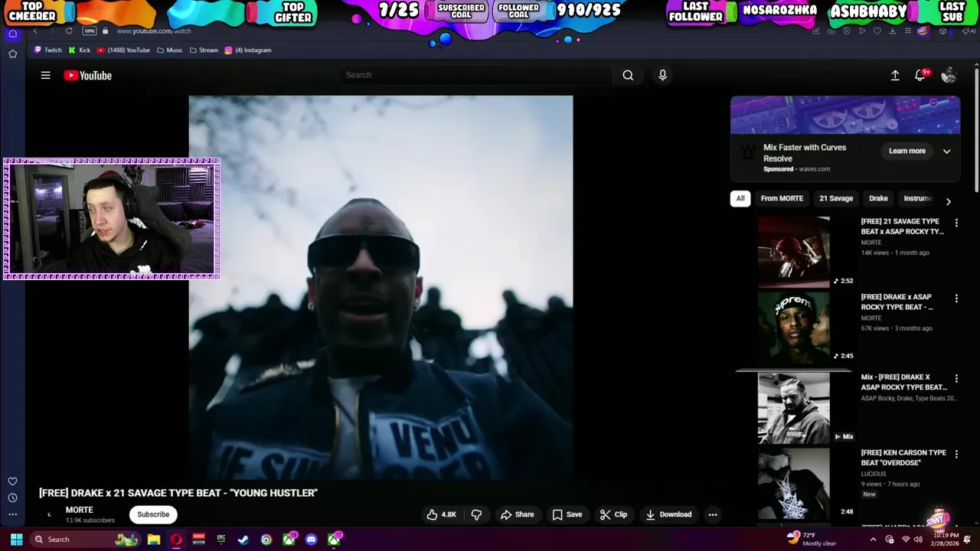Open the YouTube upload/create icon
980x551 pixels.
(x=895, y=75)
